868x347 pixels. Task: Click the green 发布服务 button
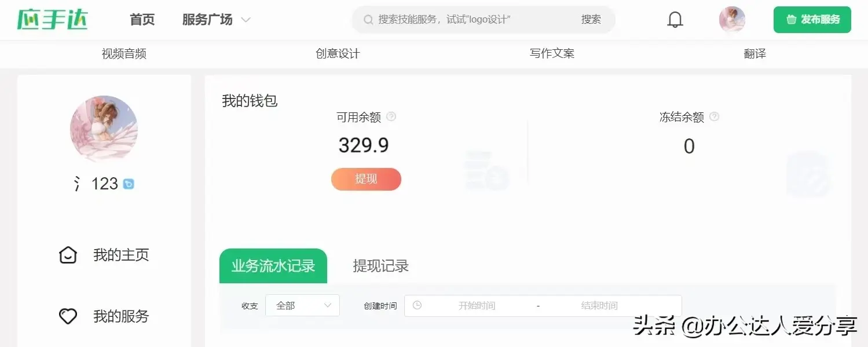(812, 20)
